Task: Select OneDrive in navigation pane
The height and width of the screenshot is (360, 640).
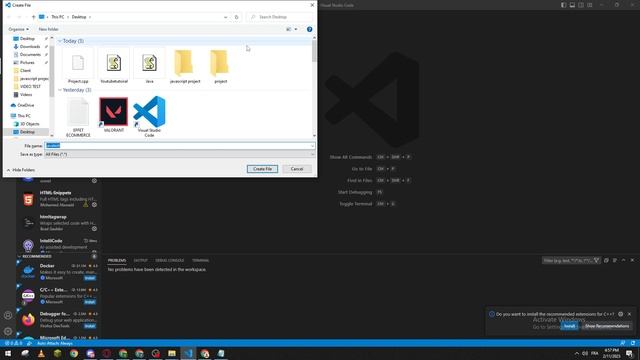Action: point(25,105)
